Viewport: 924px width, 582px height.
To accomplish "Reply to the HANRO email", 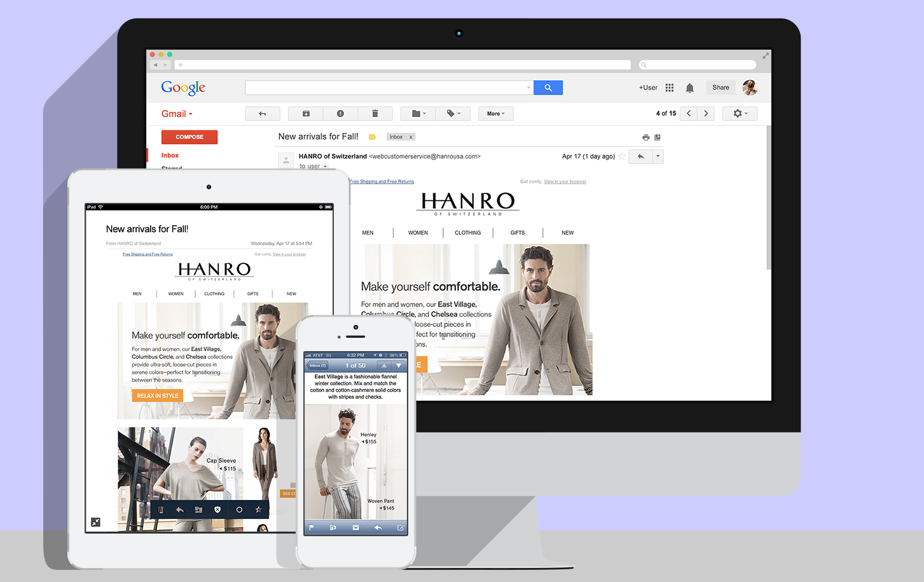I will pyautogui.click(x=641, y=156).
